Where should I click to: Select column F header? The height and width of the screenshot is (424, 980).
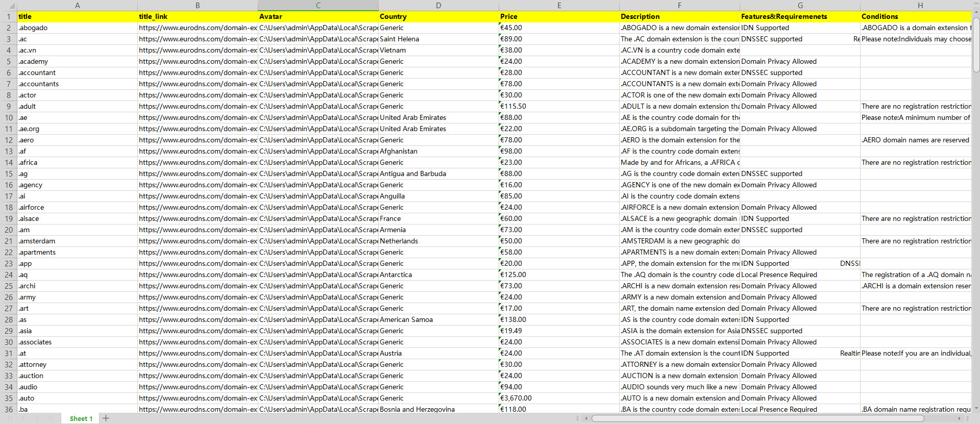679,6
